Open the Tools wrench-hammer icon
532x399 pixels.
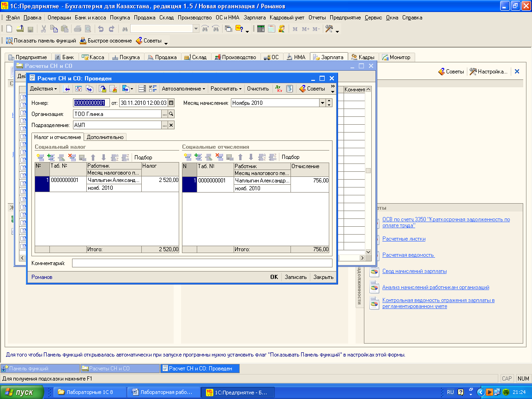tap(329, 29)
